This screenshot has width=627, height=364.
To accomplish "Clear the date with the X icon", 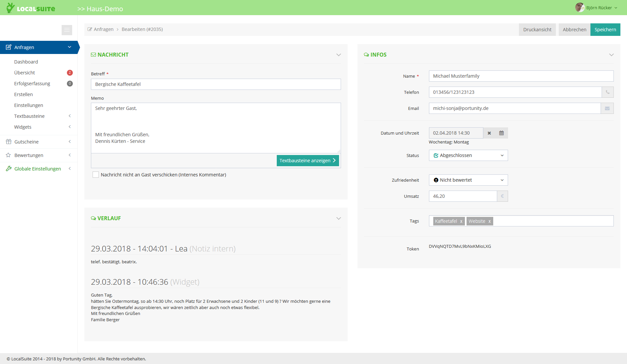I will pyautogui.click(x=489, y=133).
